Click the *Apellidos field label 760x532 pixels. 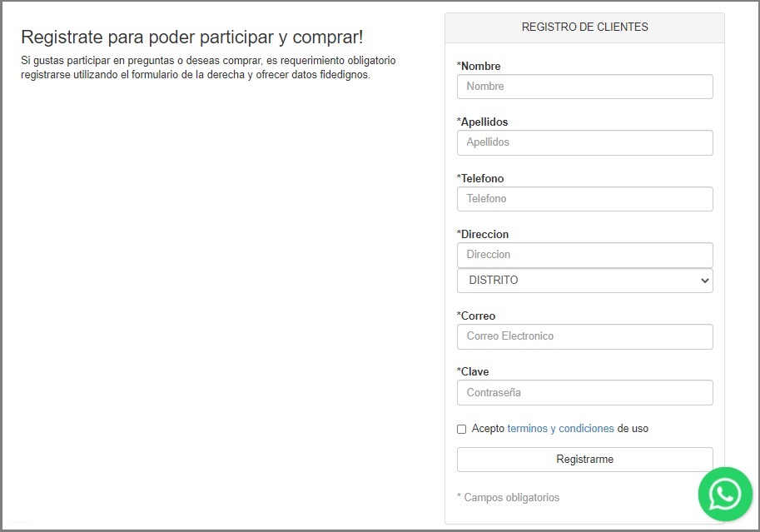point(482,122)
